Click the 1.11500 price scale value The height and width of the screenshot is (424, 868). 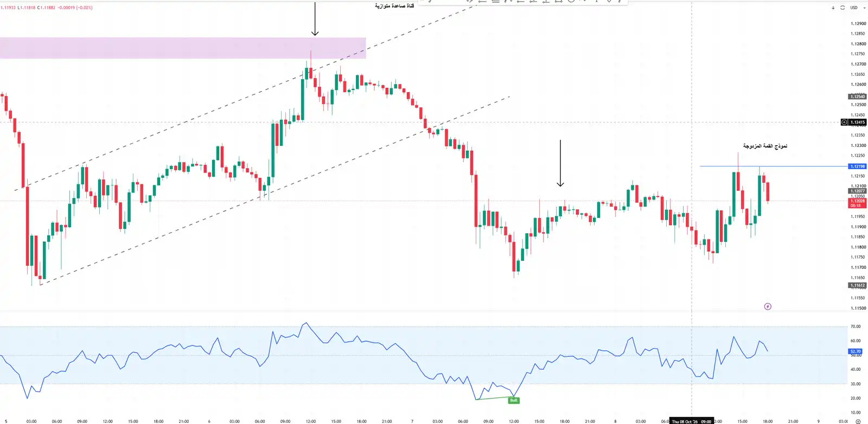(x=858, y=308)
